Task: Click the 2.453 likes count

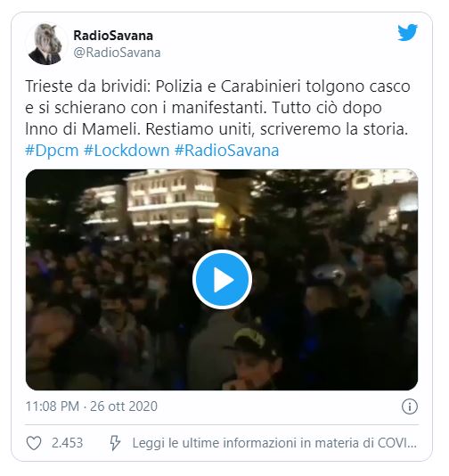Action: (x=67, y=443)
